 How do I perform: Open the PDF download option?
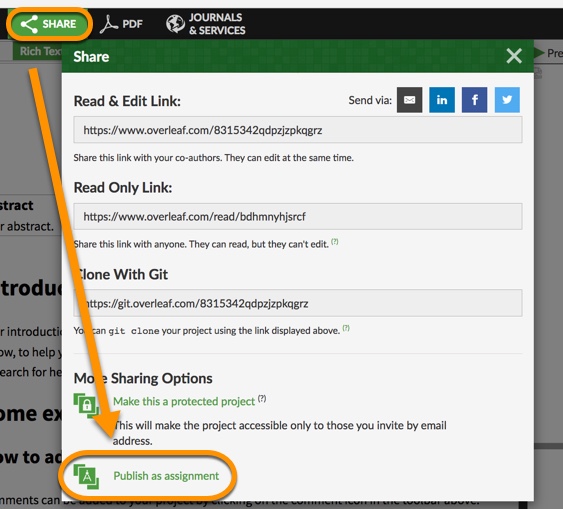tap(121, 24)
